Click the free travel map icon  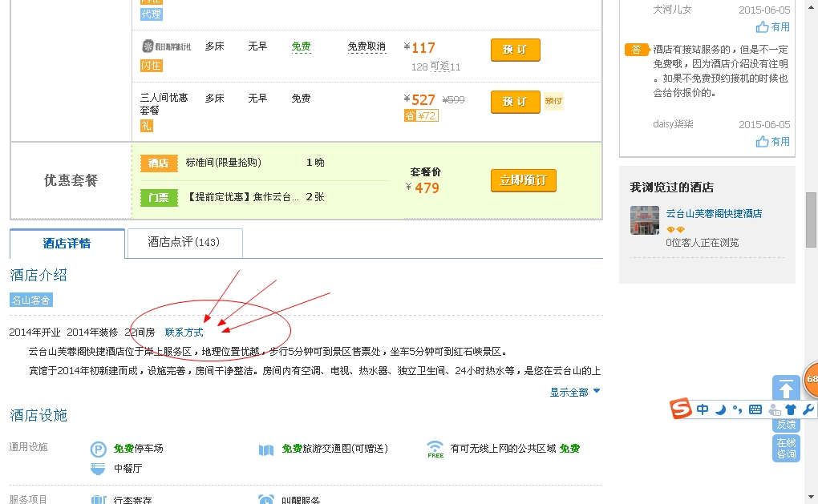[266, 450]
